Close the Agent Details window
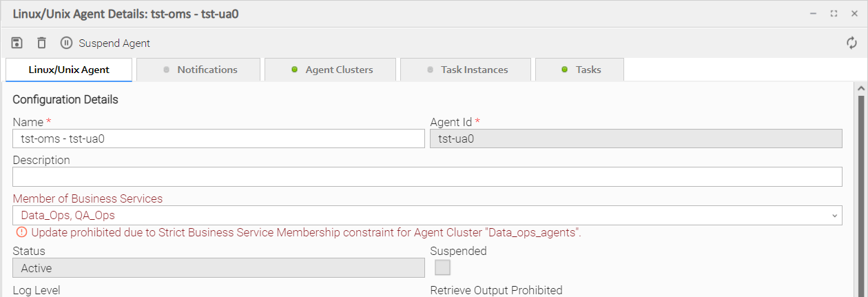The image size is (868, 297). (853, 13)
